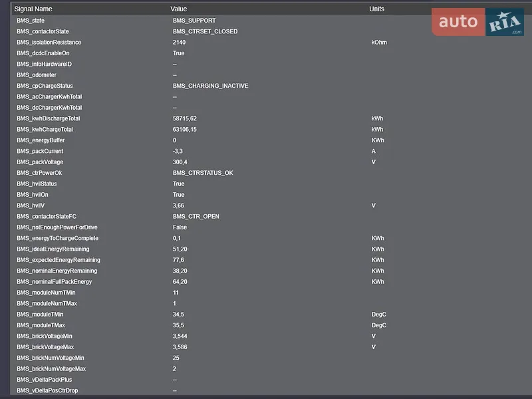The height and width of the screenshot is (399, 532).
Task: Click the 34,5 module temperature value
Action: click(178, 314)
